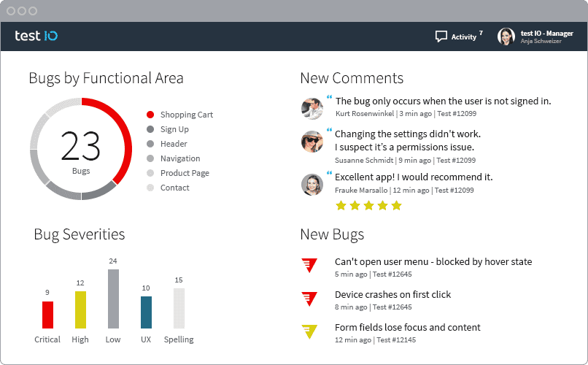
Task: Click the five-star rating row
Action: pyautogui.click(x=368, y=206)
